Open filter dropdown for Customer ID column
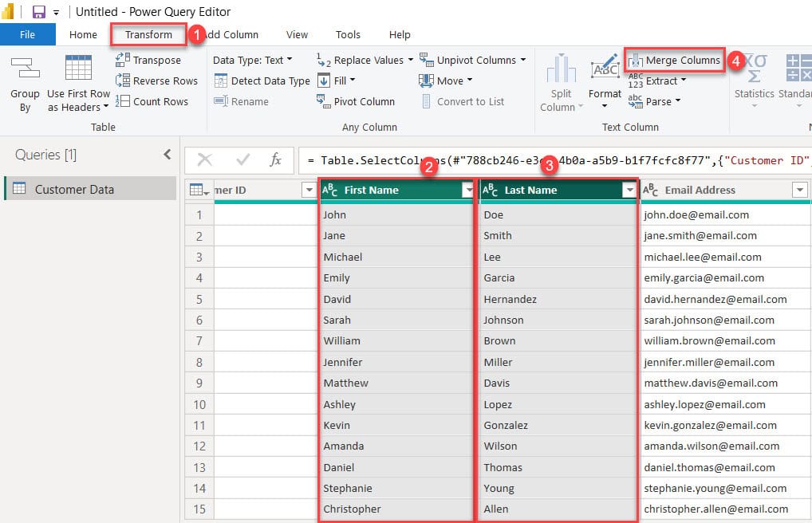This screenshot has width=812, height=523. [309, 190]
